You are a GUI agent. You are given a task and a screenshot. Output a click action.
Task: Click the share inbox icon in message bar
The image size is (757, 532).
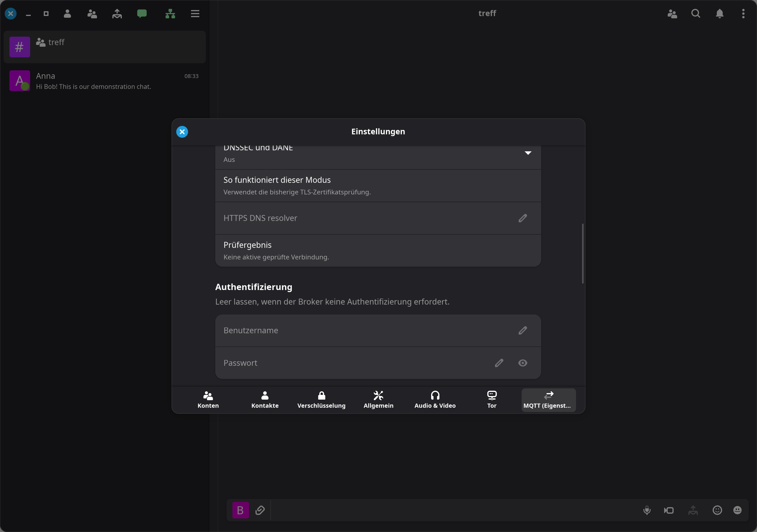[x=693, y=510]
